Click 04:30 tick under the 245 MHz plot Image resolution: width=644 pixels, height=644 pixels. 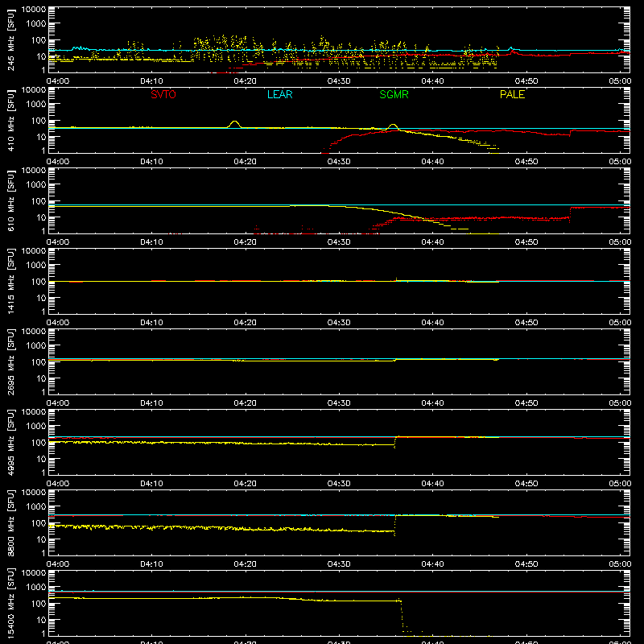(x=339, y=81)
